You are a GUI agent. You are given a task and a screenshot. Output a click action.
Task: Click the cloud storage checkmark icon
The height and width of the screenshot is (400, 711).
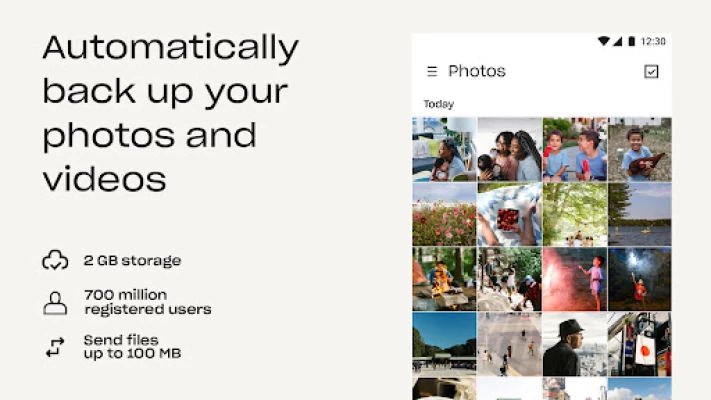pos(55,260)
